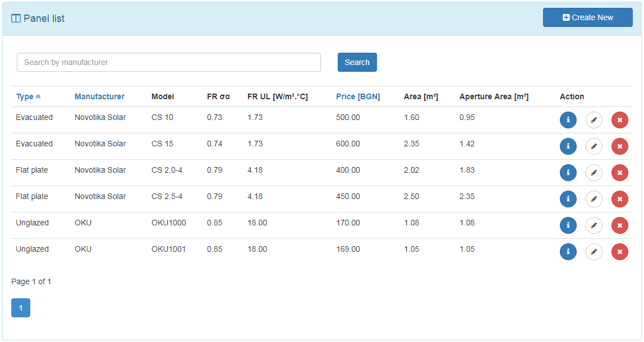
Task: Delete the OKU1000 panel
Action: pos(620,225)
